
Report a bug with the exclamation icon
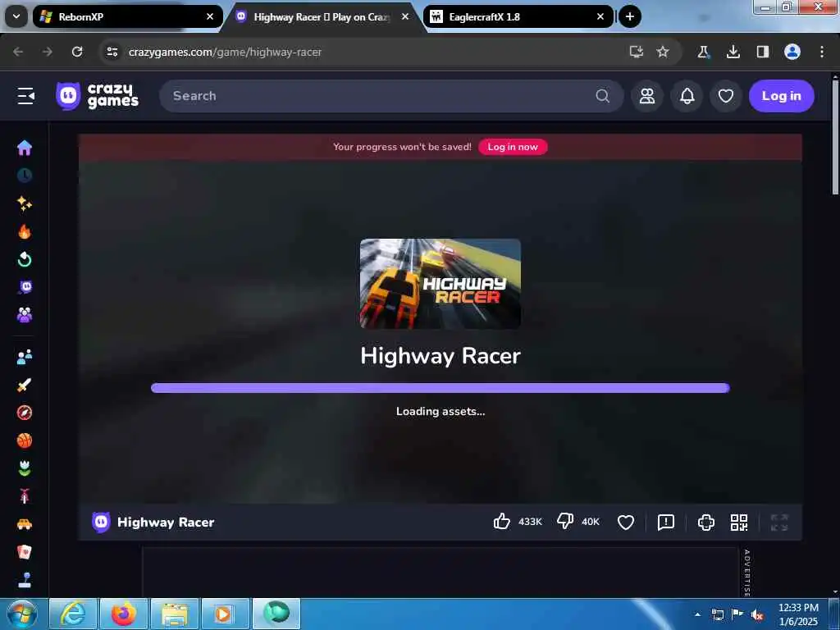(x=665, y=522)
